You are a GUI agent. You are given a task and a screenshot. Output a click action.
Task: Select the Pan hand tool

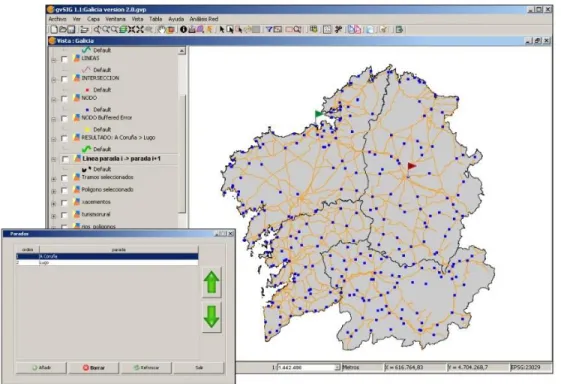(x=162, y=29)
